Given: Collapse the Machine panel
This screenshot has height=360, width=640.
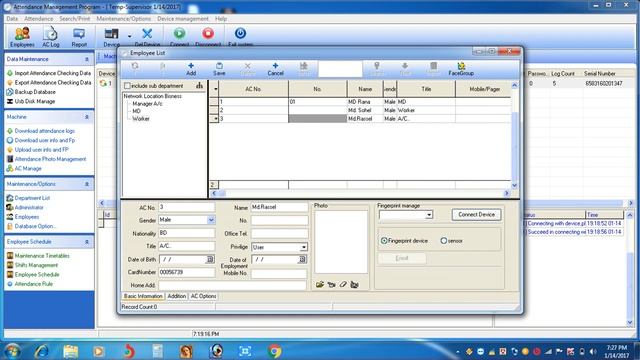Looking at the screenshot, I should click(87, 117).
